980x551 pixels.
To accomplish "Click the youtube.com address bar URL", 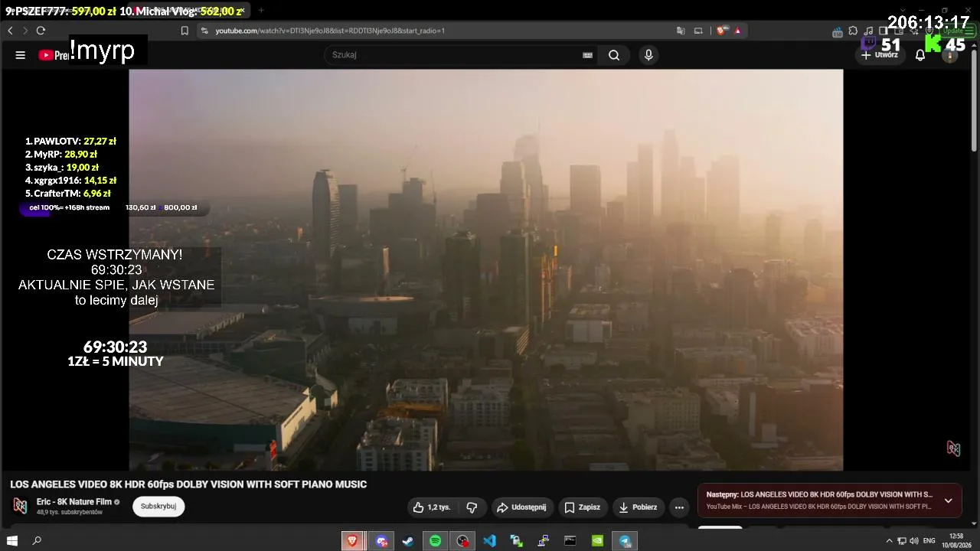I will [330, 31].
